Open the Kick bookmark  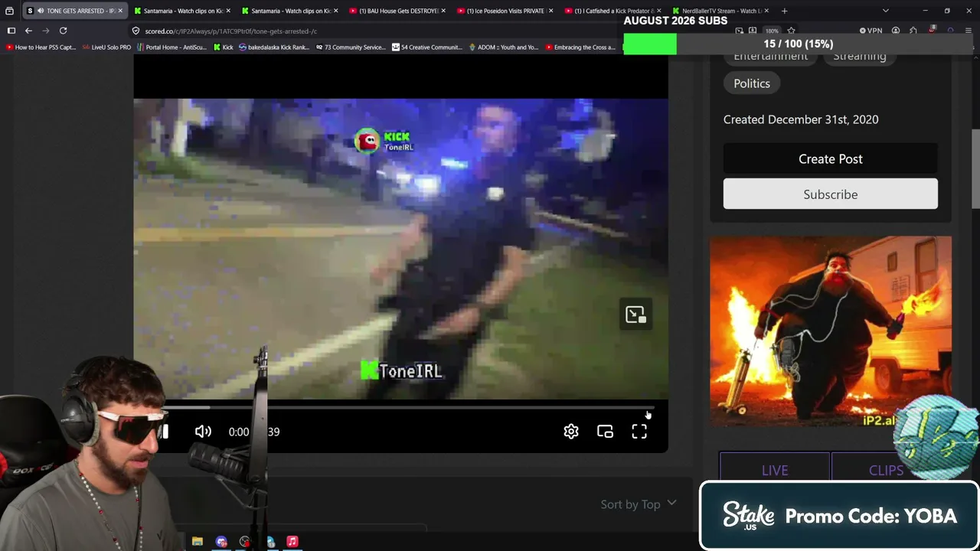click(x=223, y=47)
